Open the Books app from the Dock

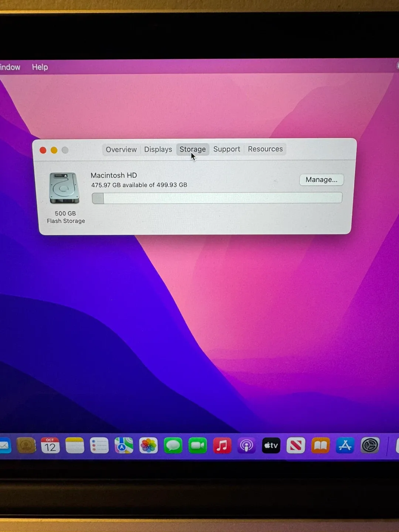[320, 446]
